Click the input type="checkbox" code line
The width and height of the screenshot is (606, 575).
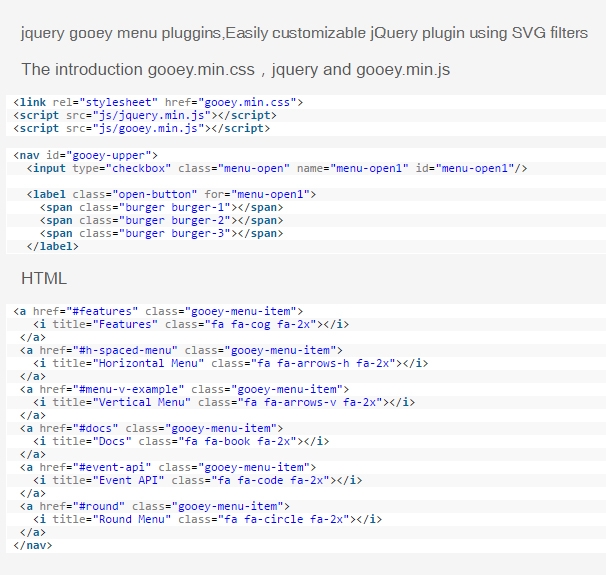[x=277, y=168]
